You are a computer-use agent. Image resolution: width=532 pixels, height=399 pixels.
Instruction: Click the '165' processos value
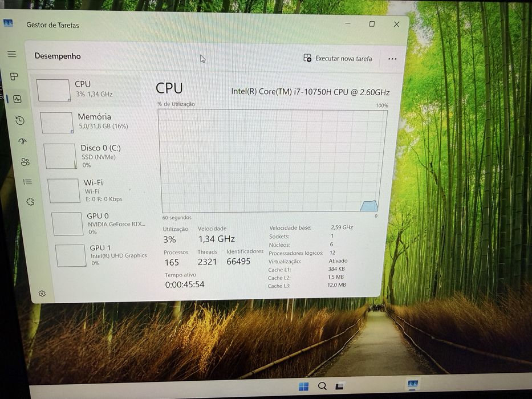pyautogui.click(x=171, y=262)
